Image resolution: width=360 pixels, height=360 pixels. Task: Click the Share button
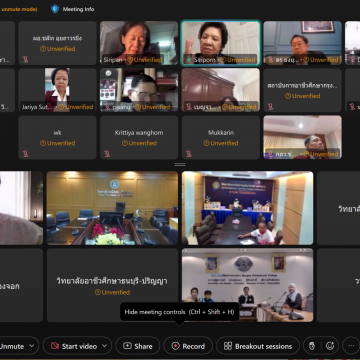(138, 346)
